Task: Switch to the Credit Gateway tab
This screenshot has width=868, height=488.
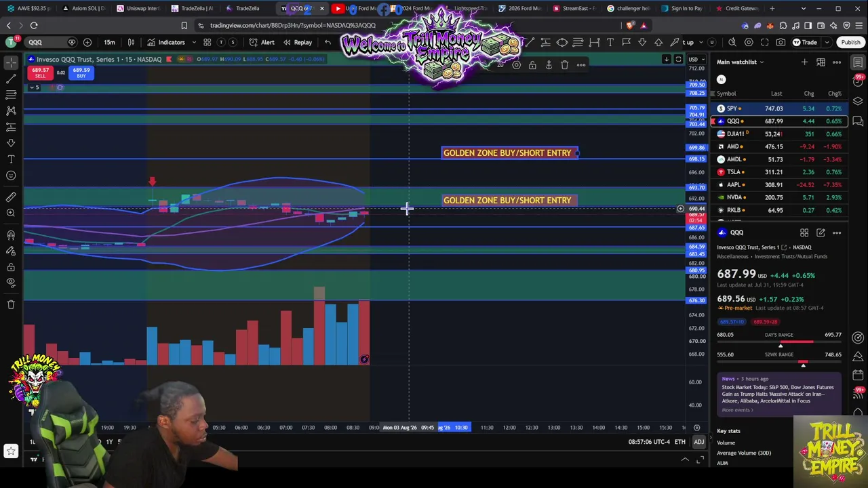Action: pyautogui.click(x=736, y=8)
